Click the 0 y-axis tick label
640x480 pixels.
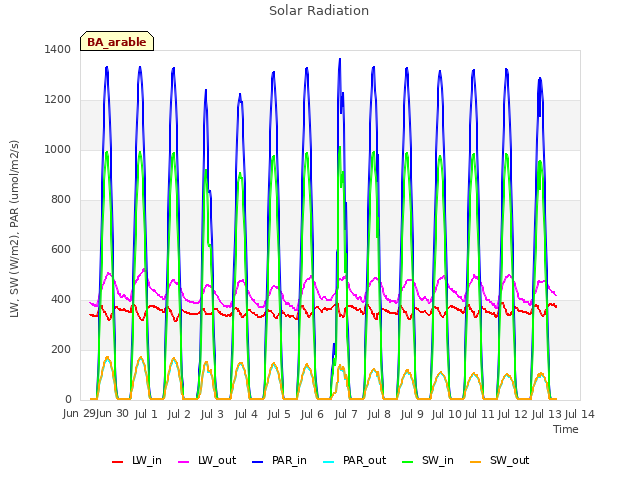point(68,400)
